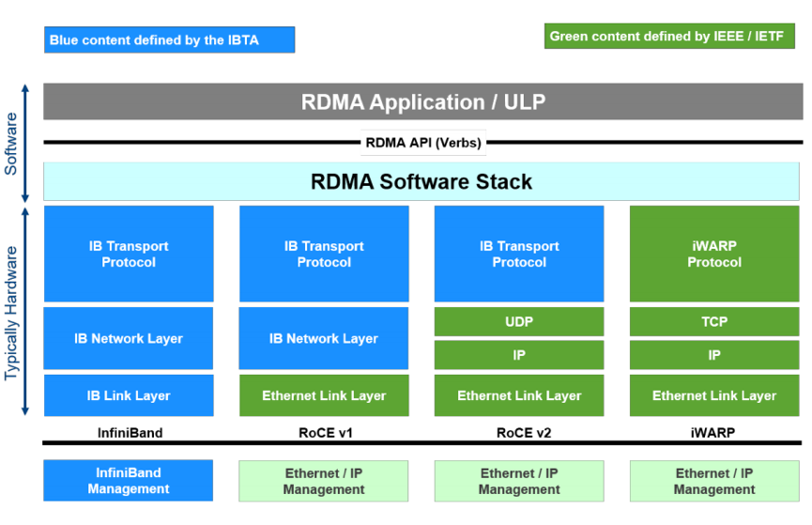
Task: Click the RoCE v1 column label
Action: [324, 433]
